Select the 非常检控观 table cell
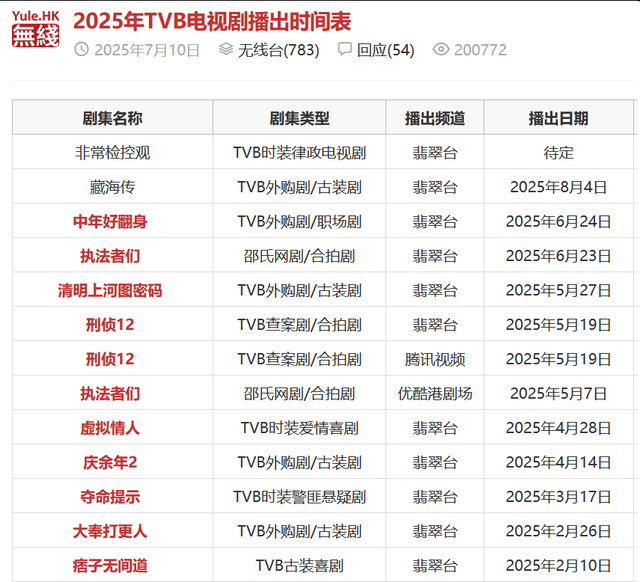Screen dimensions: 640x582 coord(113,153)
